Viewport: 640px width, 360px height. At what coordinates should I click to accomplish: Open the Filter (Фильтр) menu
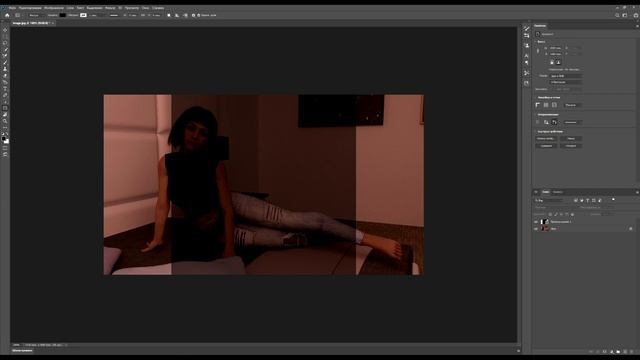[110, 8]
